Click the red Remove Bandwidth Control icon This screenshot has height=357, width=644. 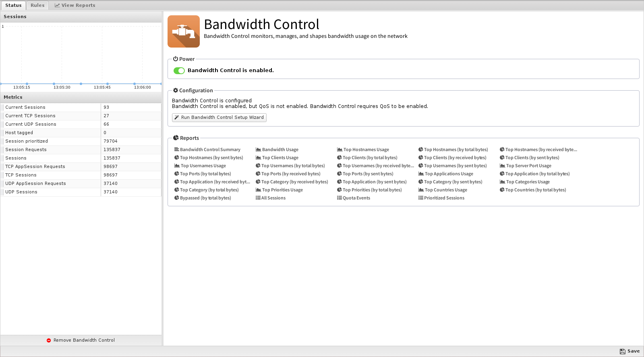(49, 340)
